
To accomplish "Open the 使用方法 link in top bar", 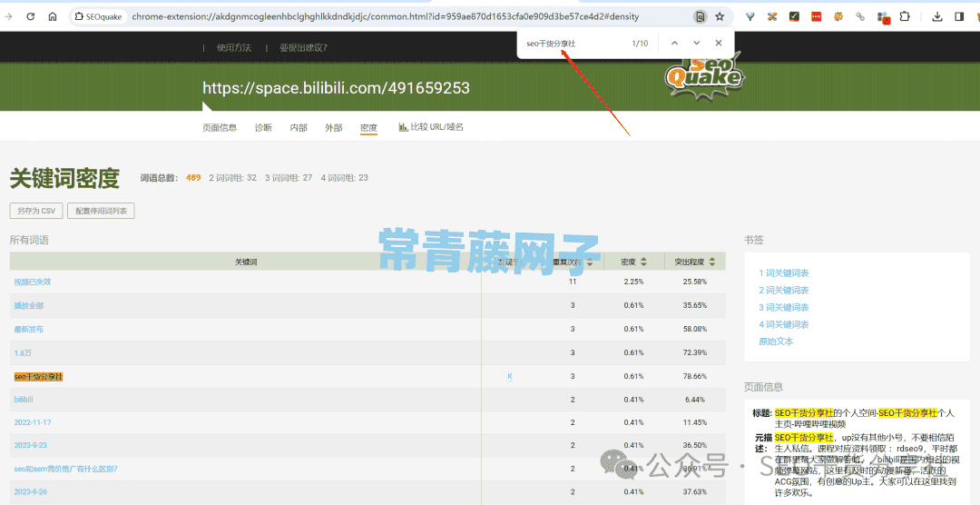I will click(234, 47).
